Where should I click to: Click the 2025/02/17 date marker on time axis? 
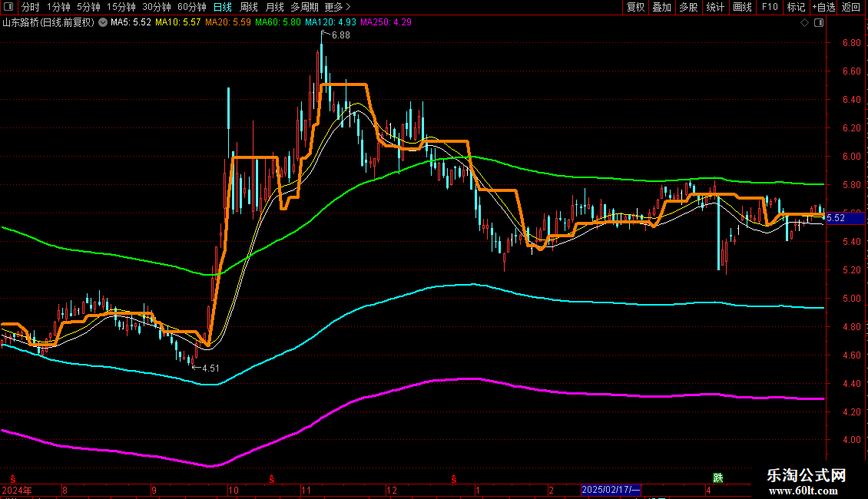coord(611,489)
